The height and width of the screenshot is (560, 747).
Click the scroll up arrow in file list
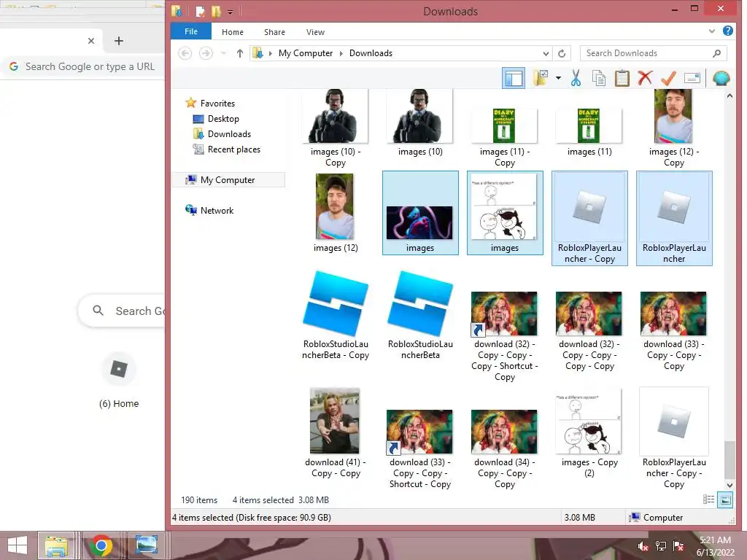coord(729,96)
